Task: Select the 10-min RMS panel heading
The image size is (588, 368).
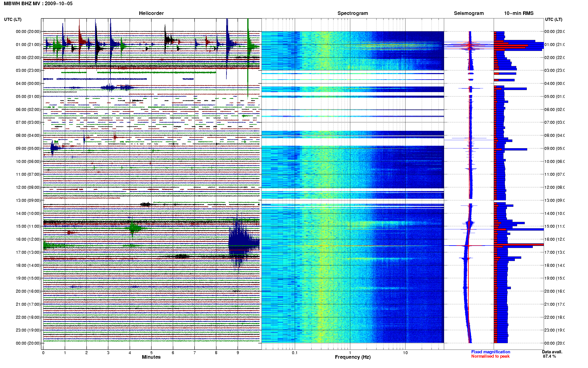Action: (x=519, y=13)
